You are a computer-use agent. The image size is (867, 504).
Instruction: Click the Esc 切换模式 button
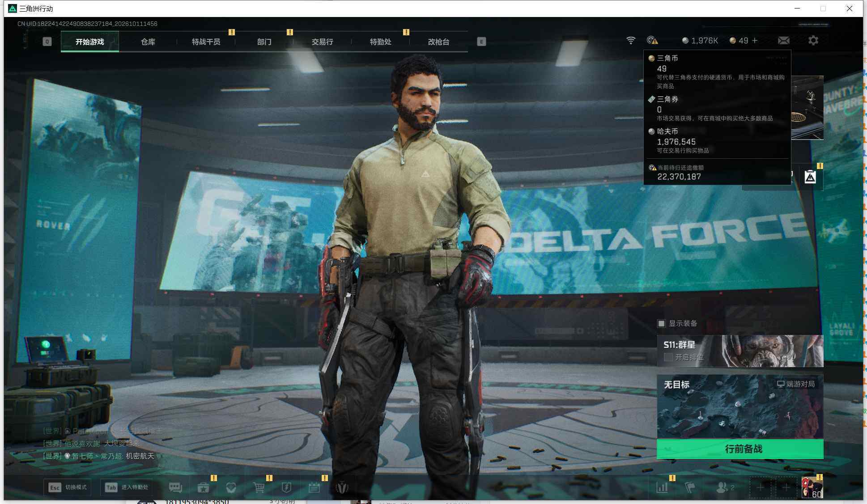tap(68, 487)
